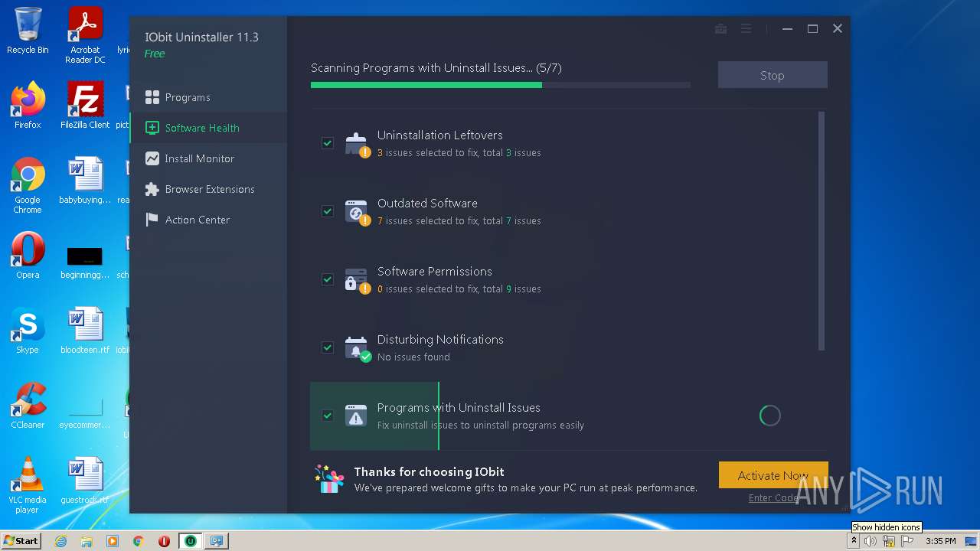Click Internet Explorer taskbar icon

coord(60,541)
